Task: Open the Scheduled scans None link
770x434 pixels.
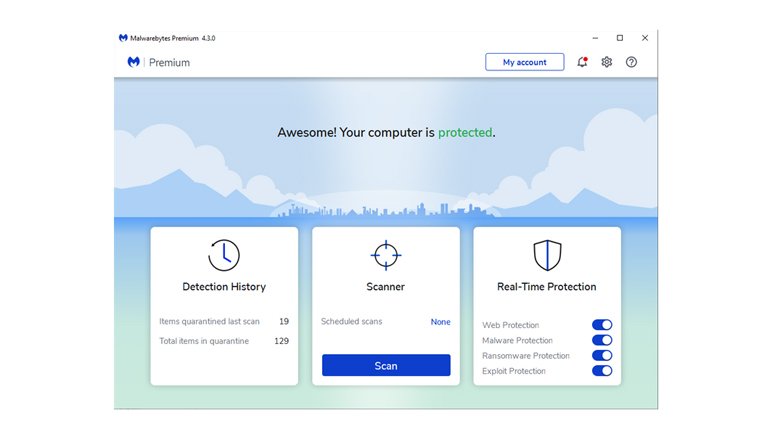Action: point(440,322)
